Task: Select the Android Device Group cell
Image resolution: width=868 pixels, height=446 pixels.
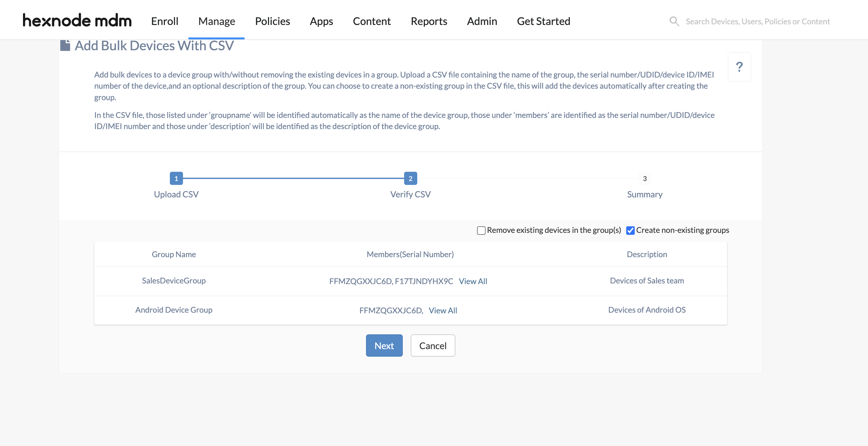Action: [173, 310]
